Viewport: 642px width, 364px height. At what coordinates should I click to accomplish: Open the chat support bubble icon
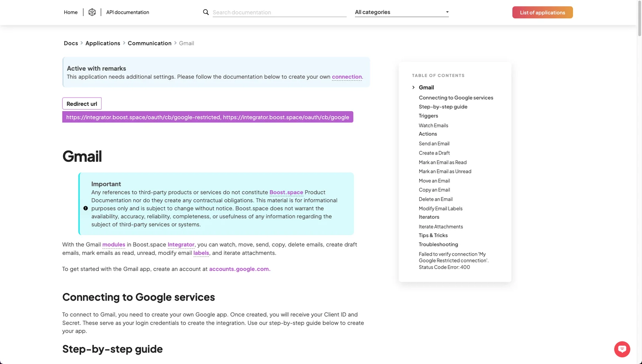click(622, 349)
